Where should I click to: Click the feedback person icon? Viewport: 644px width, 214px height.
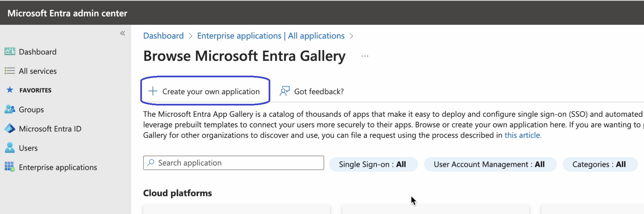coord(285,91)
